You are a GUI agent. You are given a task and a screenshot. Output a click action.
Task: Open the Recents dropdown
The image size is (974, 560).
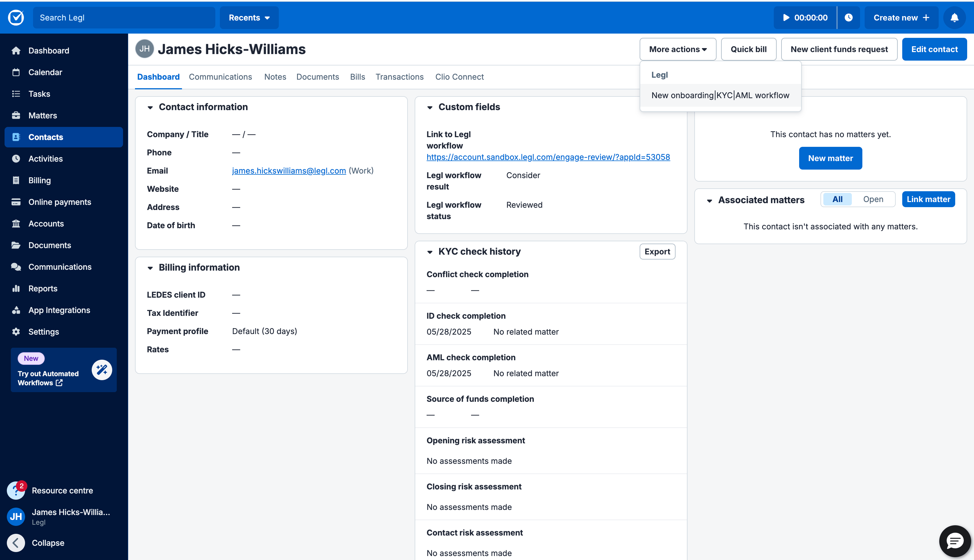click(249, 18)
